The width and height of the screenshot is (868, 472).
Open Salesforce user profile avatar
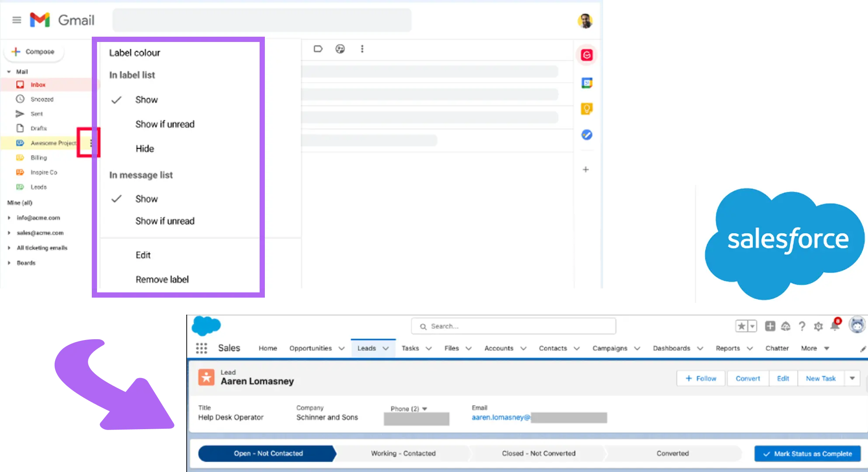[857, 325]
